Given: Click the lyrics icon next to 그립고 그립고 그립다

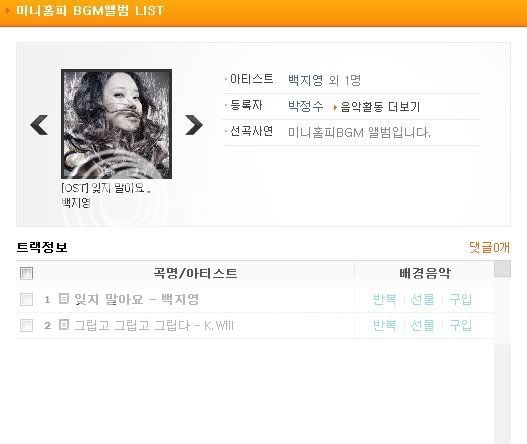Looking at the screenshot, I should click(x=64, y=325).
